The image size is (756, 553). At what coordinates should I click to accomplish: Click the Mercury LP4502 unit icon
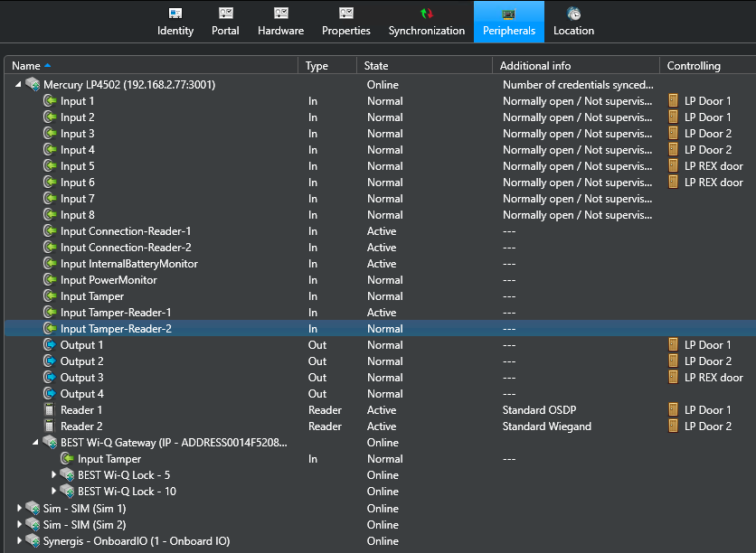(x=33, y=84)
